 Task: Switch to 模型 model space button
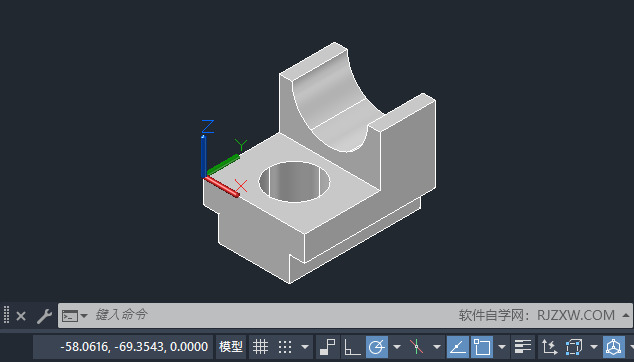[x=231, y=347]
